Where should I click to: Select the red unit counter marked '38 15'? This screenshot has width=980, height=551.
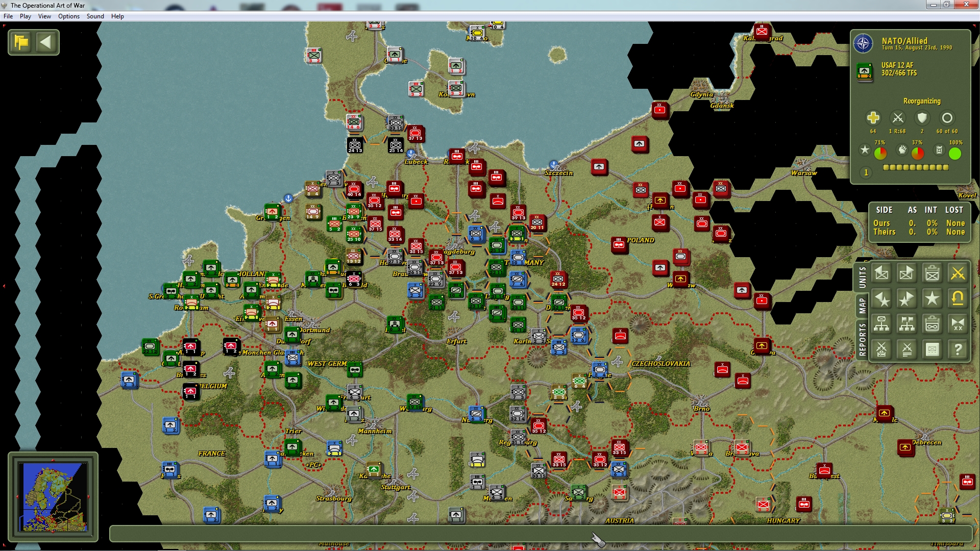[416, 246]
